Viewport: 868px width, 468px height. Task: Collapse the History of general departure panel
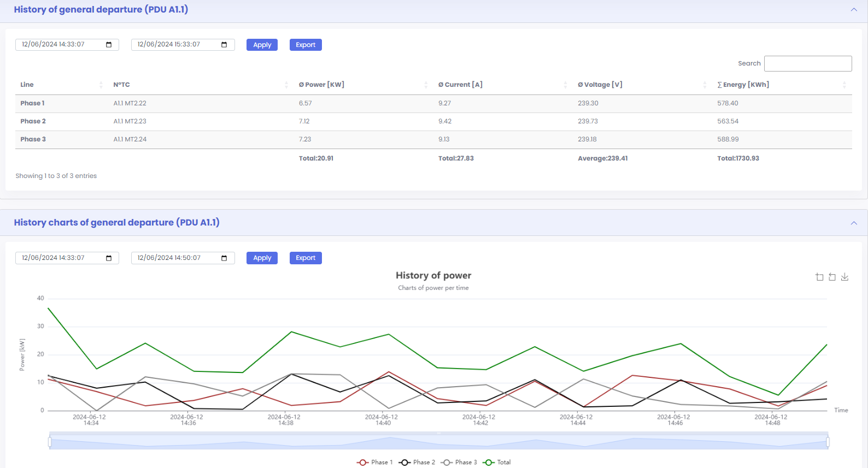click(854, 10)
